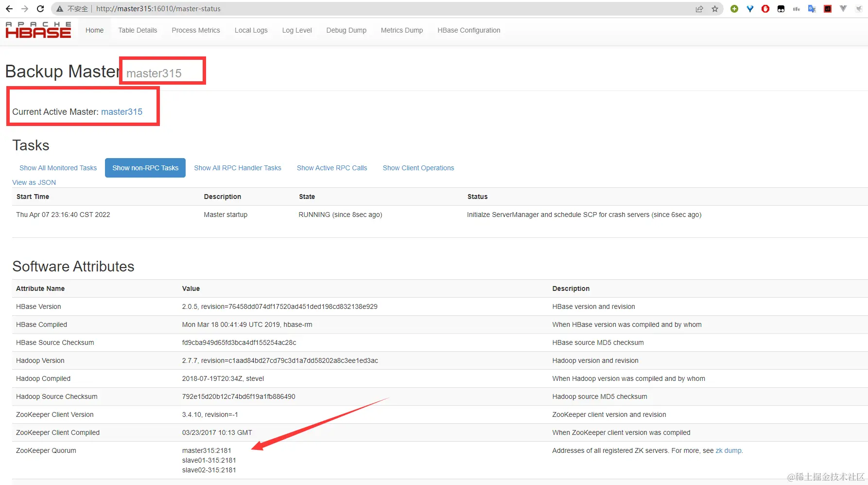
Task: Click the Hadoop Compiled value 2018-07-19T20:34Z
Action: pos(223,378)
